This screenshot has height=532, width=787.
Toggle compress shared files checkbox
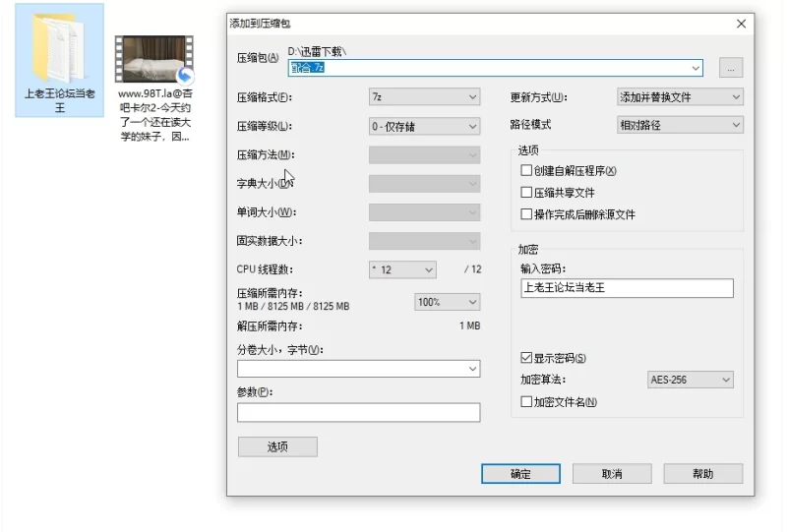click(x=526, y=193)
